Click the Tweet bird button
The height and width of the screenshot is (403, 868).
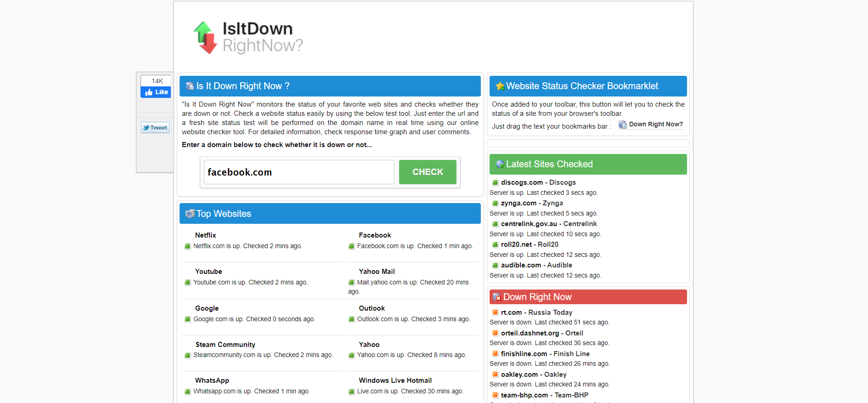155,128
